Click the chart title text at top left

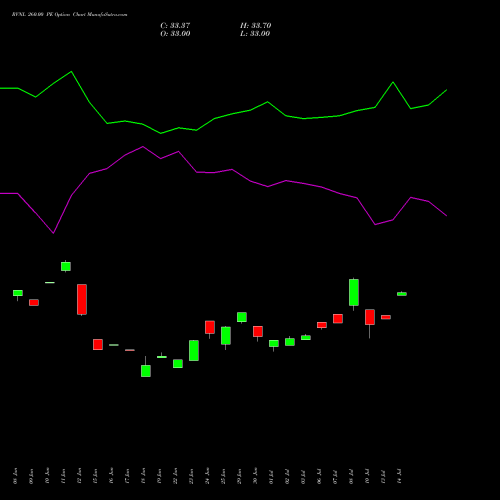point(69,15)
